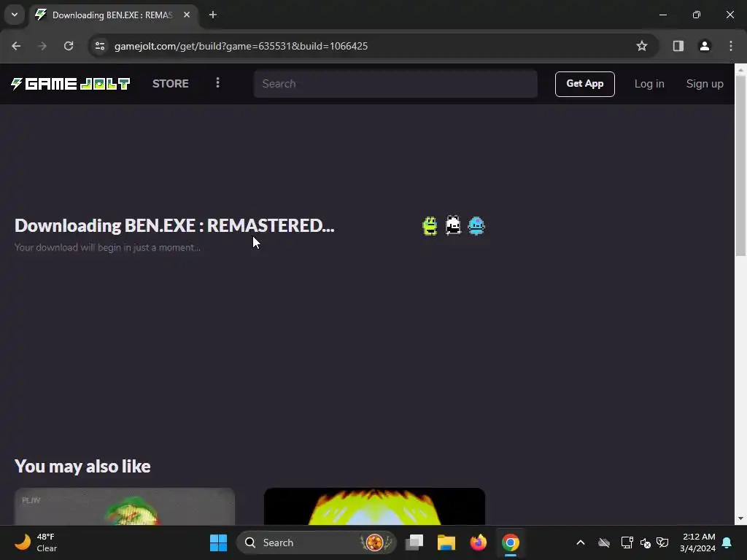Open the tab search dropdown arrow
747x560 pixels.
point(15,15)
